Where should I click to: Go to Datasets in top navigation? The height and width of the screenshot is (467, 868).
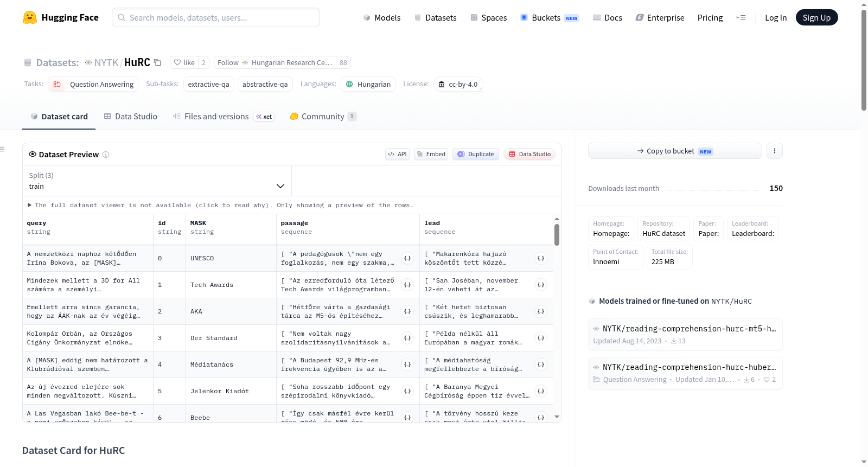(x=436, y=17)
